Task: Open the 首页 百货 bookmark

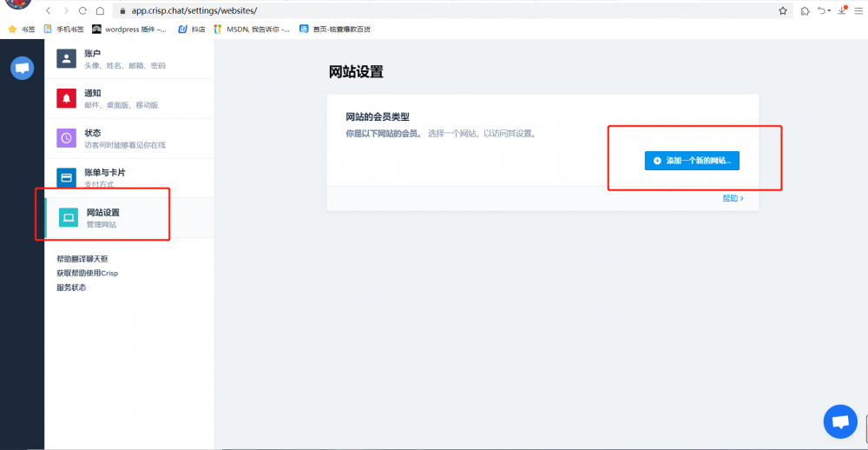Action: 335,30
